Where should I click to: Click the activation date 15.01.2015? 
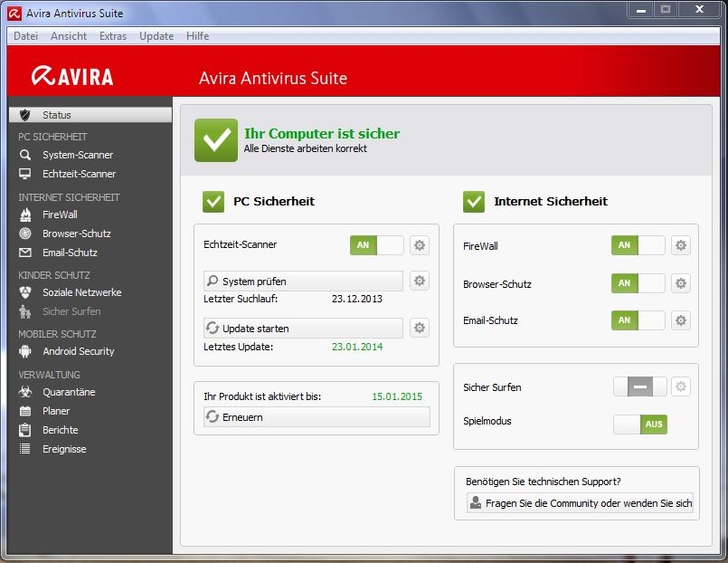[x=397, y=396]
